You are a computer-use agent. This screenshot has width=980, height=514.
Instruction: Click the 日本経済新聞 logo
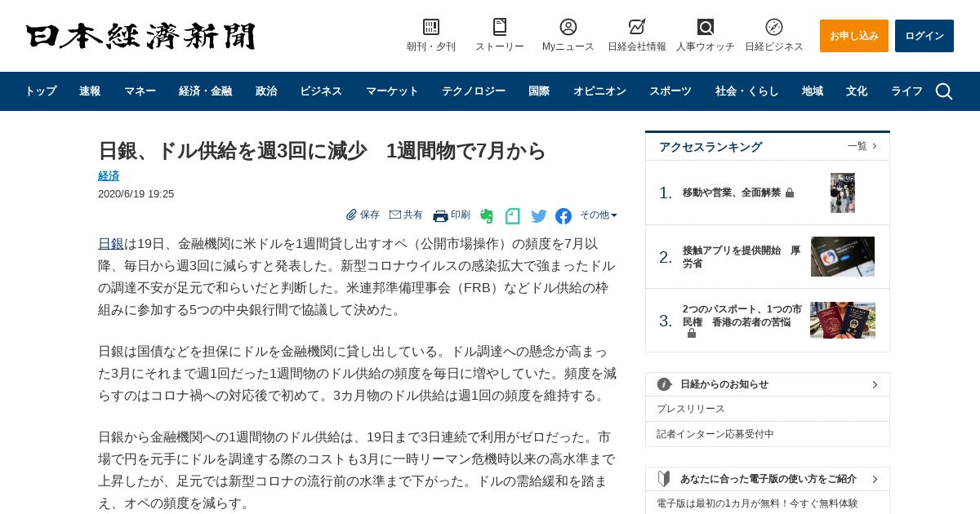click(140, 36)
